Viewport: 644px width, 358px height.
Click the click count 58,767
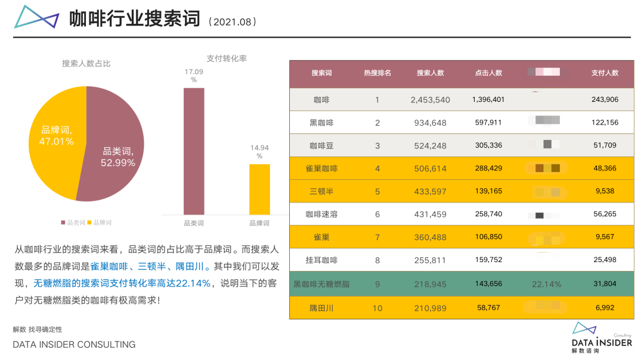coord(488,307)
